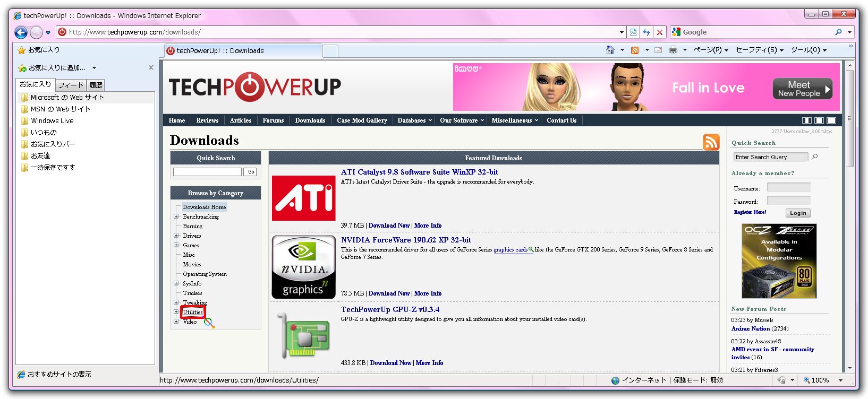The height and width of the screenshot is (399, 868).
Task: Click the orange feeds icon in command bar
Action: coord(635,50)
